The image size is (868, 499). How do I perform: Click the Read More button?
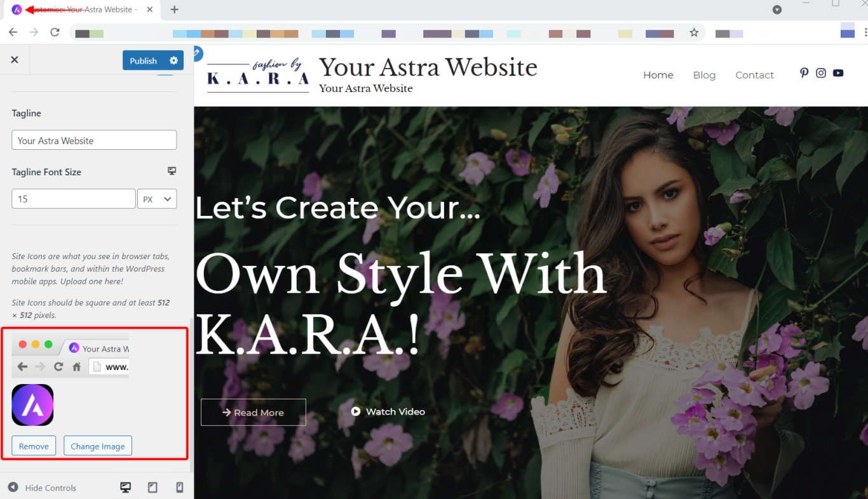253,412
